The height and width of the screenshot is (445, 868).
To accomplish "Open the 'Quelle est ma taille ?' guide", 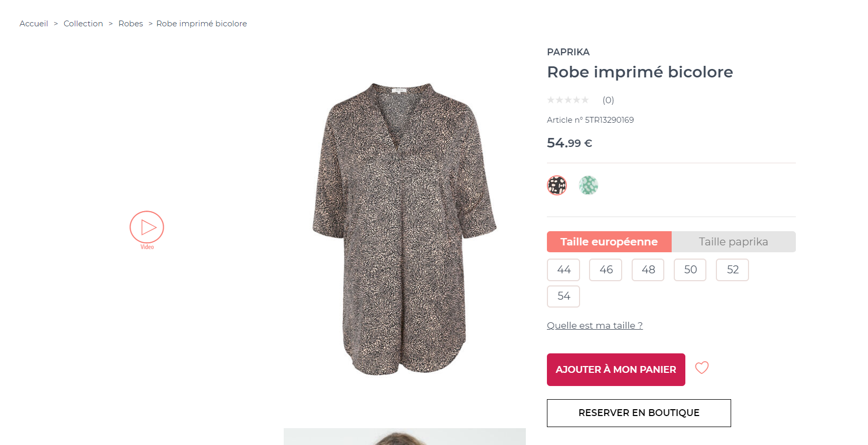I will click(x=595, y=325).
